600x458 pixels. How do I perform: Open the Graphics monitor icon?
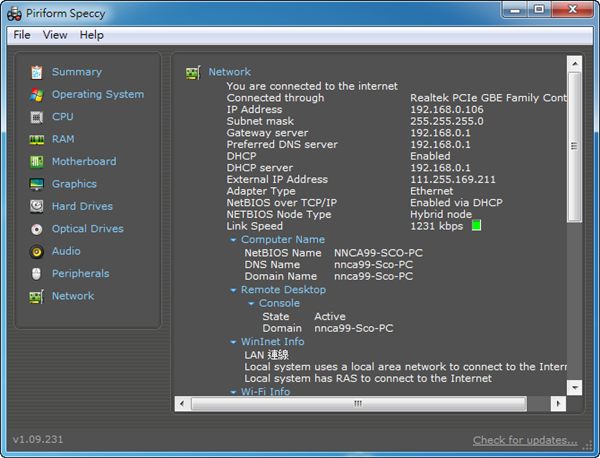[x=37, y=184]
